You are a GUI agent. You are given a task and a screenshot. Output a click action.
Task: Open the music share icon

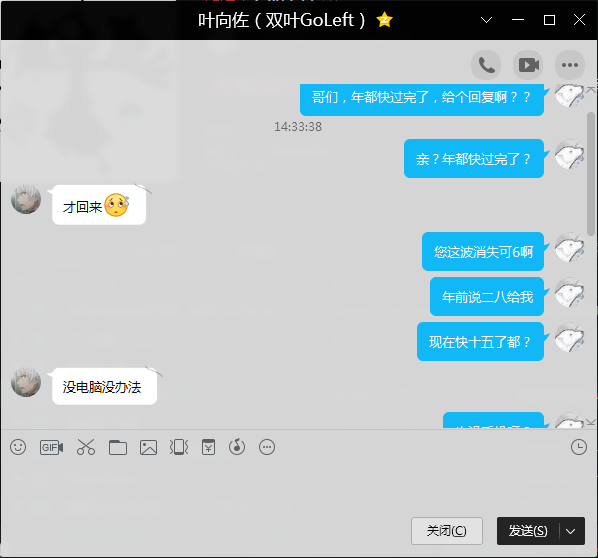[237, 447]
